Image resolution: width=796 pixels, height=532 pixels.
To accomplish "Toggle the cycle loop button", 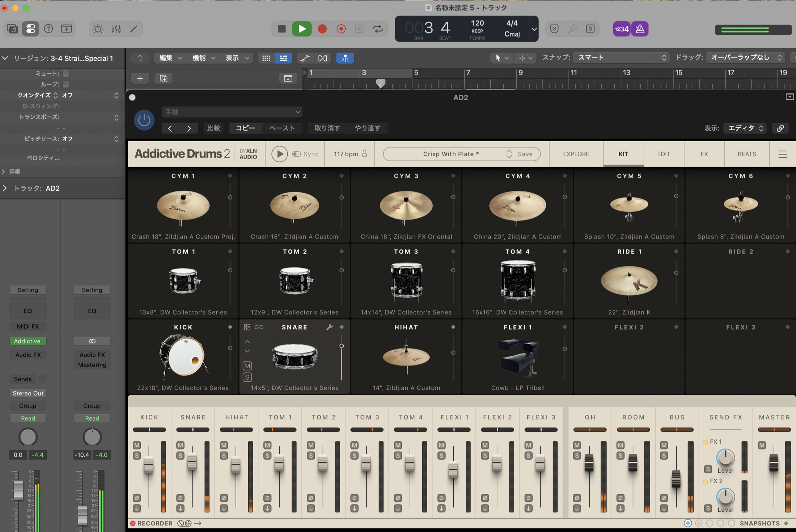I will [378, 29].
